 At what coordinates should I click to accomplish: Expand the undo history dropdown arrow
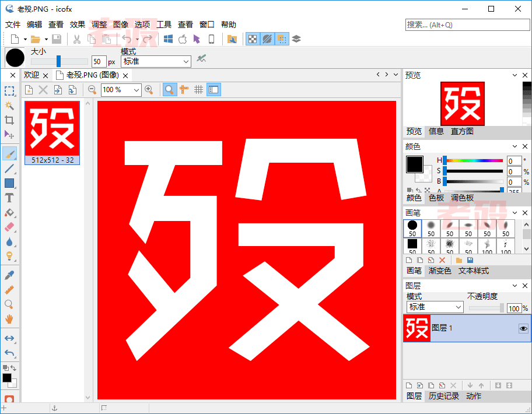(x=138, y=40)
